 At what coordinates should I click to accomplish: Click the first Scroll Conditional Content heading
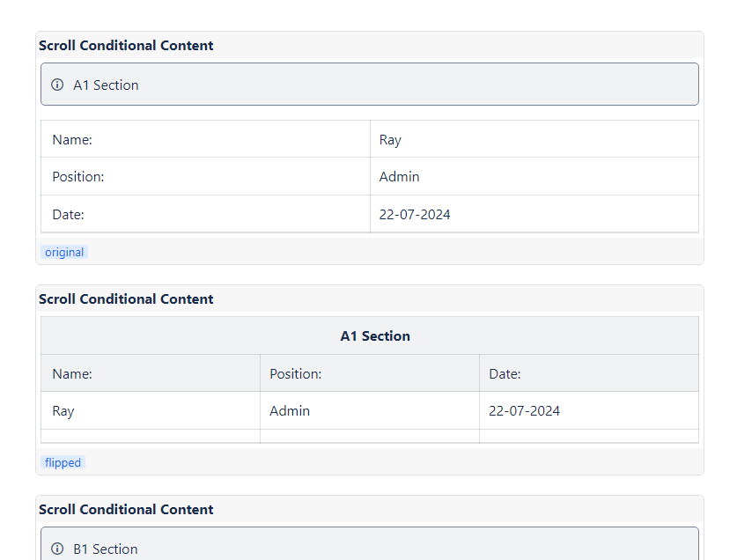point(126,45)
